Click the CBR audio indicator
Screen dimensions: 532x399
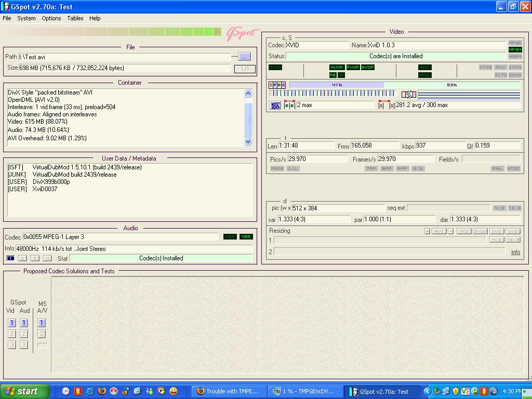pyautogui.click(x=230, y=237)
